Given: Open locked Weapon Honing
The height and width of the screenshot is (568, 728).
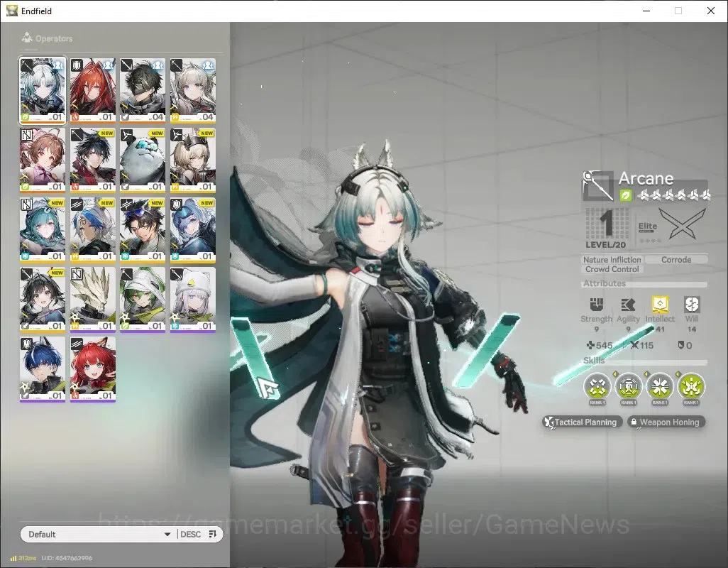Looking at the screenshot, I should (667, 422).
